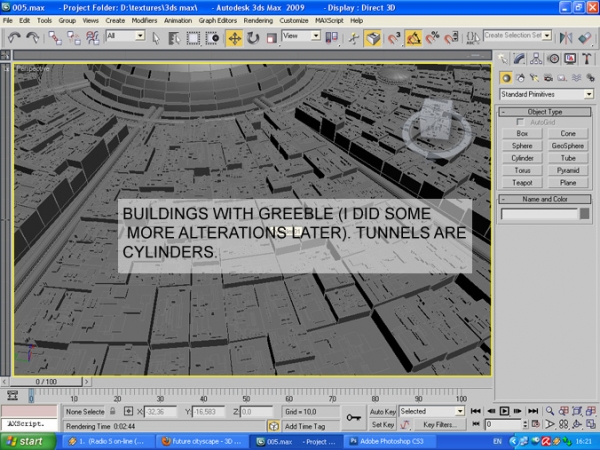Select the Cameras category icon
This screenshot has height=450, width=600.
point(548,78)
